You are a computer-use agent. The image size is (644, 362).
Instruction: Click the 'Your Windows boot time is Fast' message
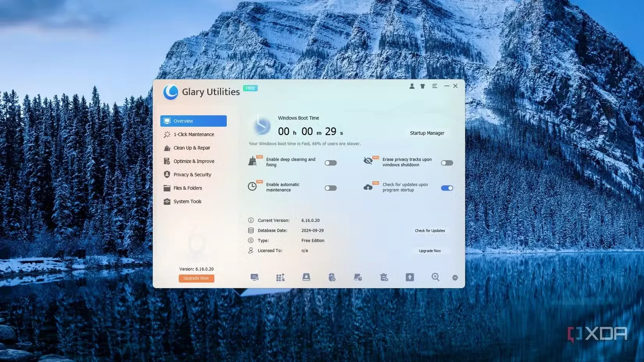305,144
